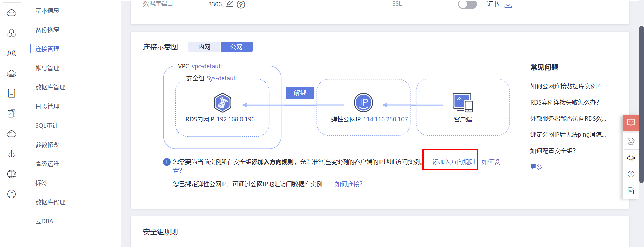Screen dimensions: 644x247
Task: Go to 备份恢复 in the side menu
Action: coord(47,30)
